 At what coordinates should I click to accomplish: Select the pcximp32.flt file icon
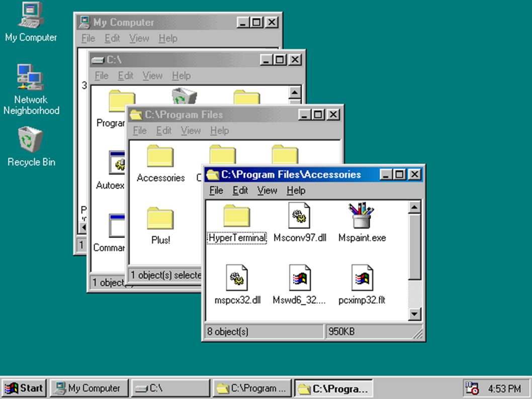point(362,278)
